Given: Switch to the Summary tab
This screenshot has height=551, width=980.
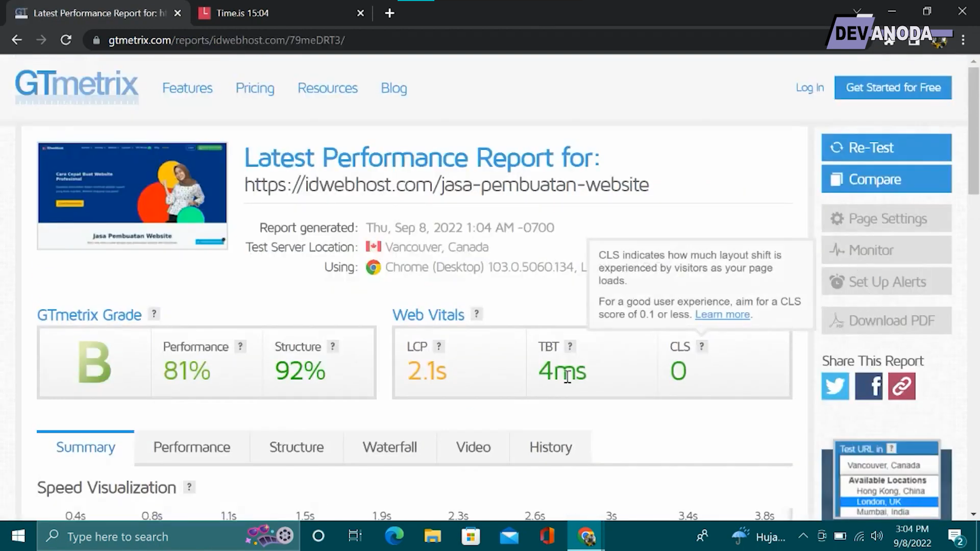Looking at the screenshot, I should [85, 447].
